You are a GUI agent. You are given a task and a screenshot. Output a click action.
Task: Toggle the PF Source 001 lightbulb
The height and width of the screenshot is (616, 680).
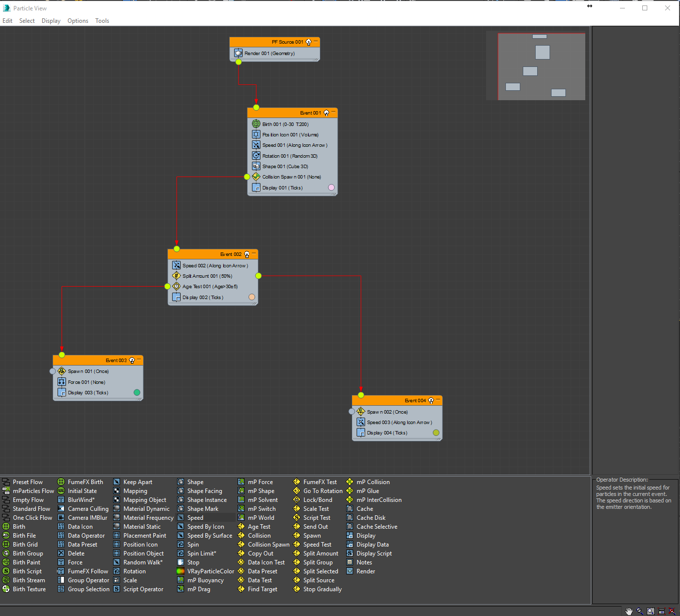pyautogui.click(x=309, y=42)
